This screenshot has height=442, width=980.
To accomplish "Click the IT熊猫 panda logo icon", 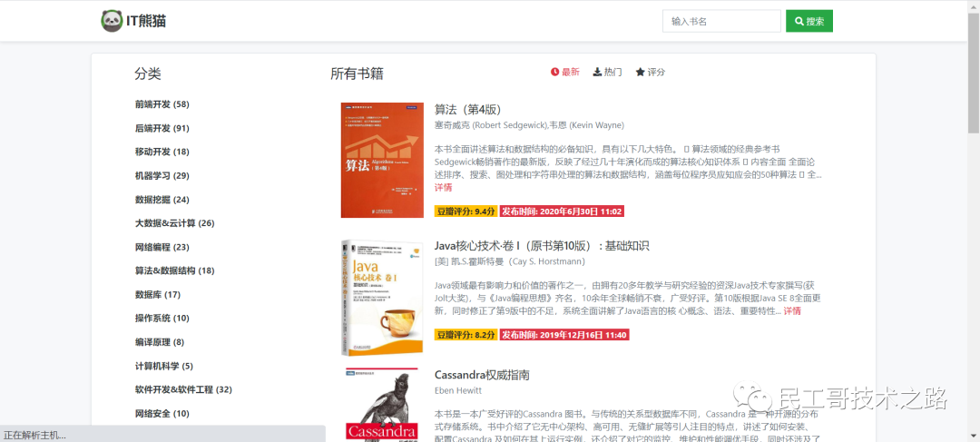I will click(112, 21).
